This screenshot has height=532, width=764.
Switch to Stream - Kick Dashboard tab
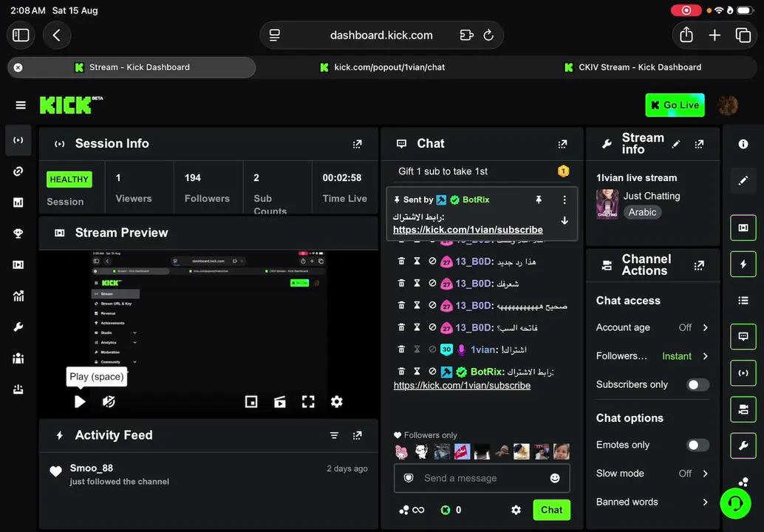click(x=132, y=67)
